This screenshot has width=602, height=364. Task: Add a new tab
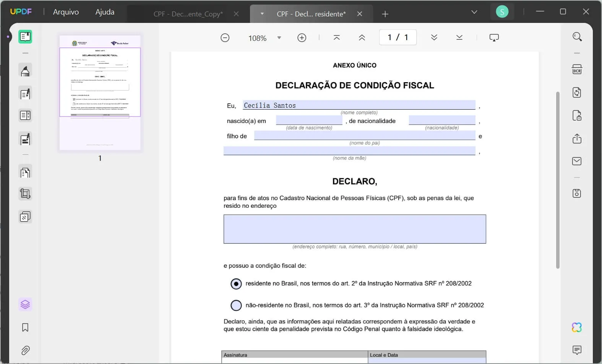(x=385, y=14)
